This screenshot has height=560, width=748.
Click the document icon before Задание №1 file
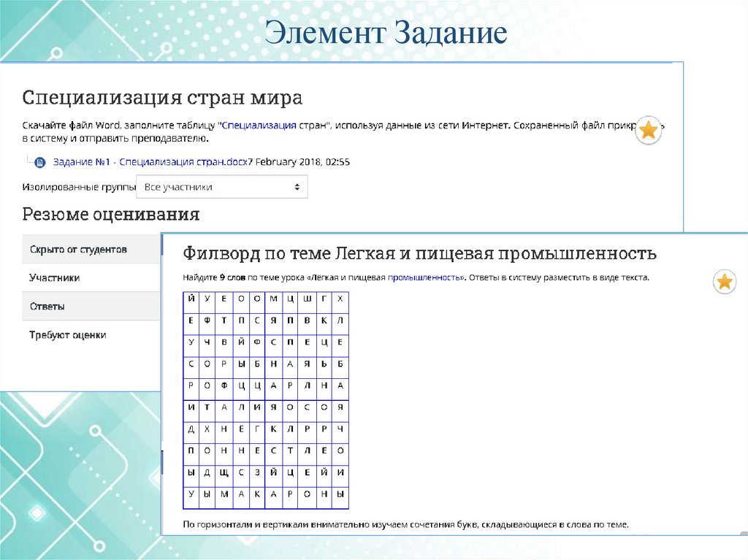pyautogui.click(x=40, y=163)
